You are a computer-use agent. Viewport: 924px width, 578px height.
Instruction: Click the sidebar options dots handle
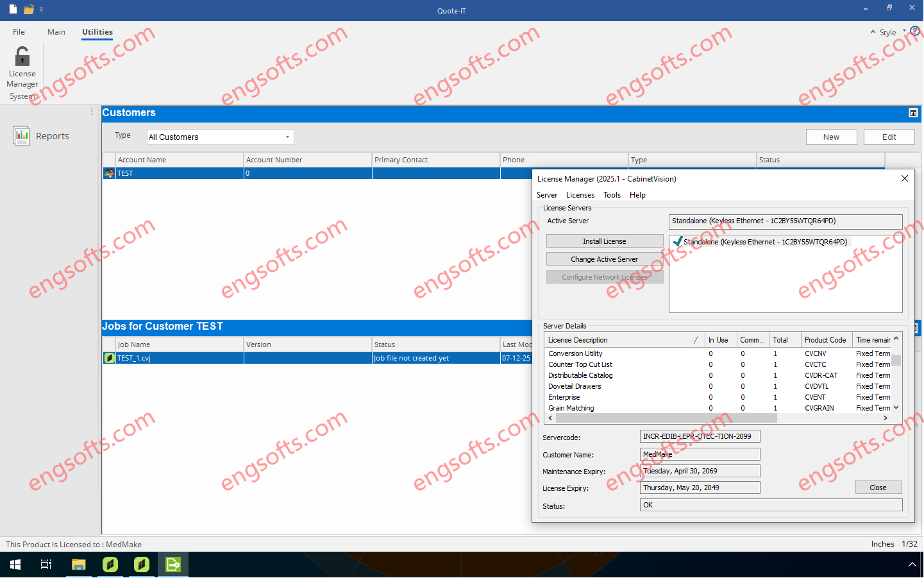[92, 112]
